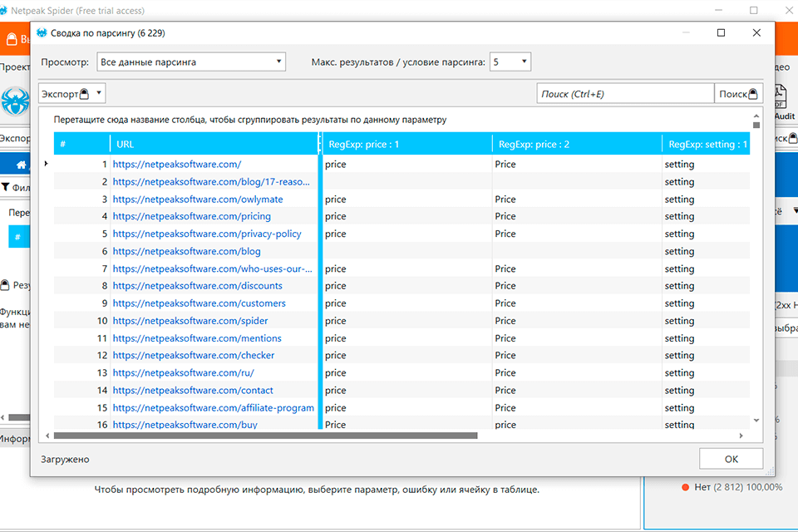The height and width of the screenshot is (532, 798).
Task: Click the filter funnel icon behind the dialog
Action: click(x=6, y=187)
